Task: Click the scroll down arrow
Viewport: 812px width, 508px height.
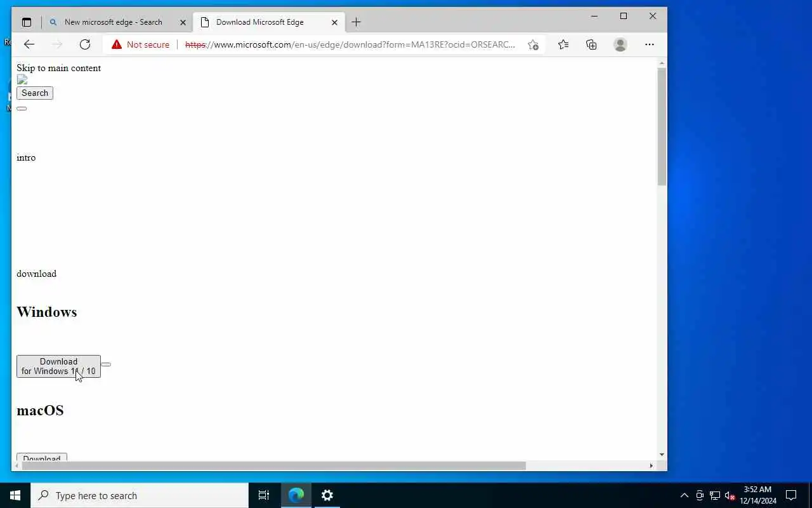Action: (662, 455)
